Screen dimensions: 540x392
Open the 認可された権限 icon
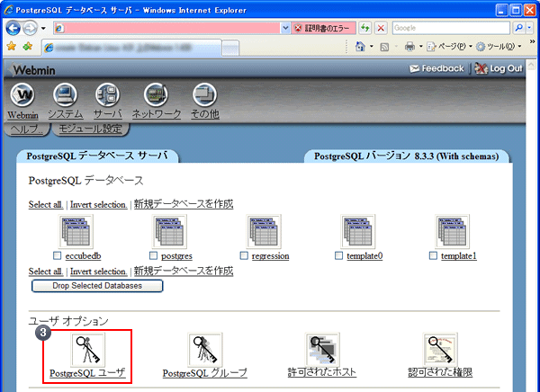click(x=440, y=350)
